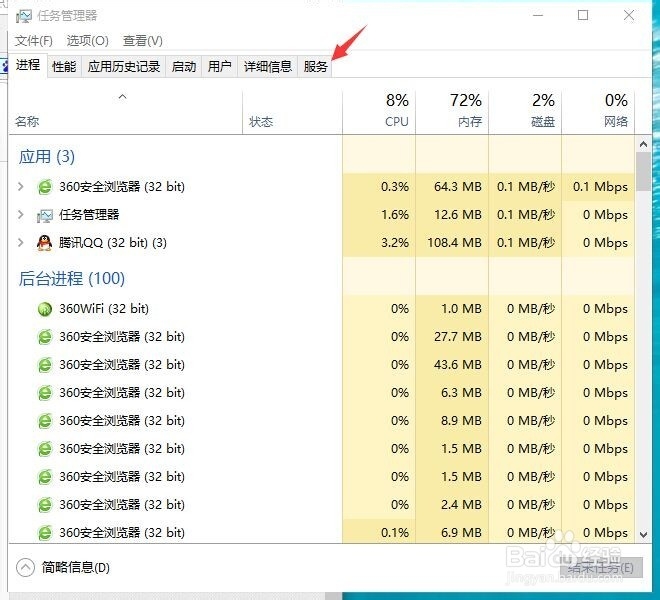Click icon of 360 browser process using 6.9 MB
660x600 pixels.
45,533
